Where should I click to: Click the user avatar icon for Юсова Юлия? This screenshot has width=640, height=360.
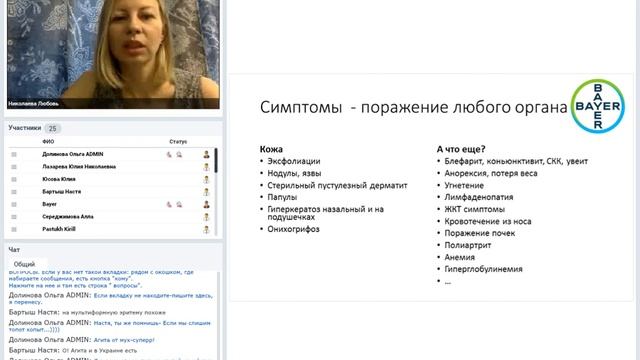pos(207,179)
